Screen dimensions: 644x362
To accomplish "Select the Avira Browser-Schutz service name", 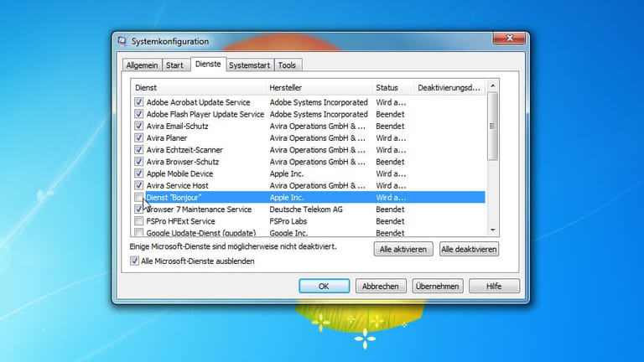I will tap(183, 162).
